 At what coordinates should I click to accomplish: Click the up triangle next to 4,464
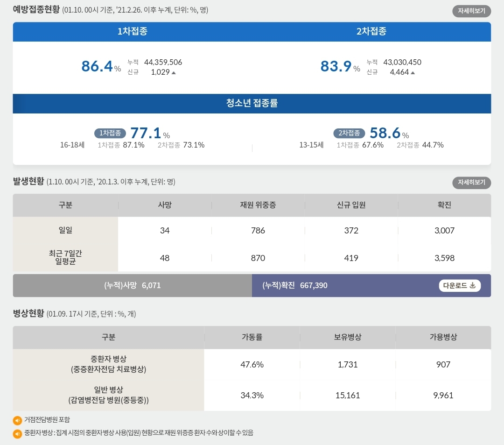click(x=413, y=73)
